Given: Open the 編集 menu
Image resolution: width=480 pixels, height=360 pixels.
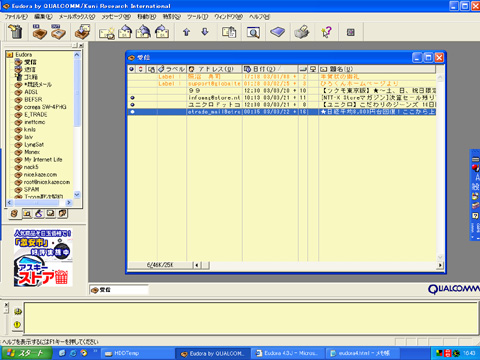Looking at the screenshot, I should pyautogui.click(x=43, y=16).
